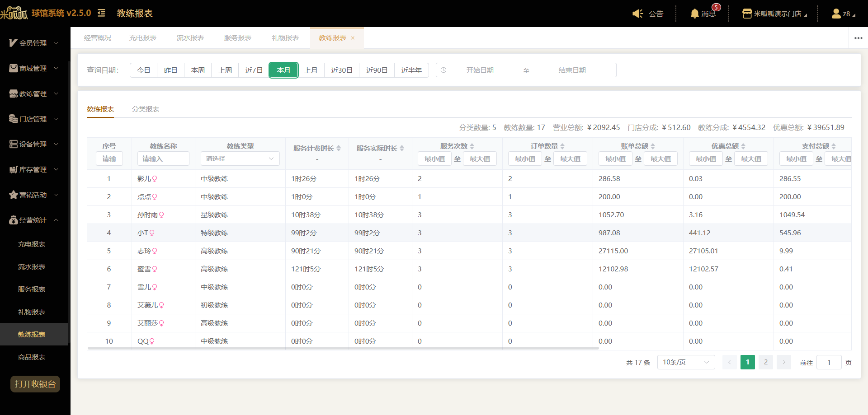Expand the 库存管理 menu chevron
This screenshot has width=868, height=415.
(56, 169)
